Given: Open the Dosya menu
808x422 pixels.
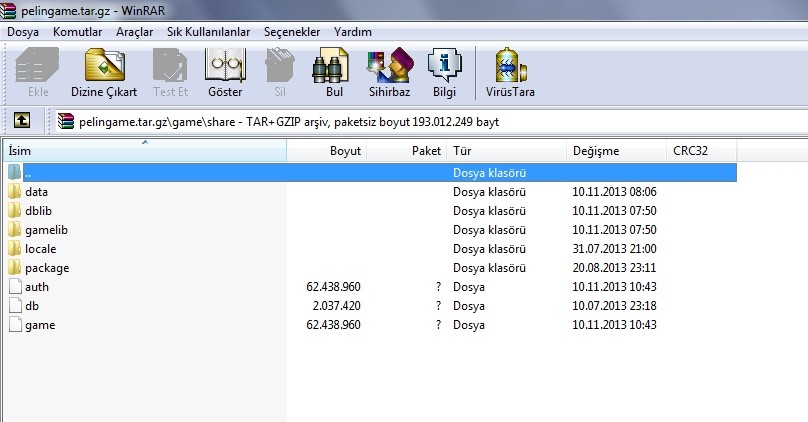Looking at the screenshot, I should (x=23, y=32).
